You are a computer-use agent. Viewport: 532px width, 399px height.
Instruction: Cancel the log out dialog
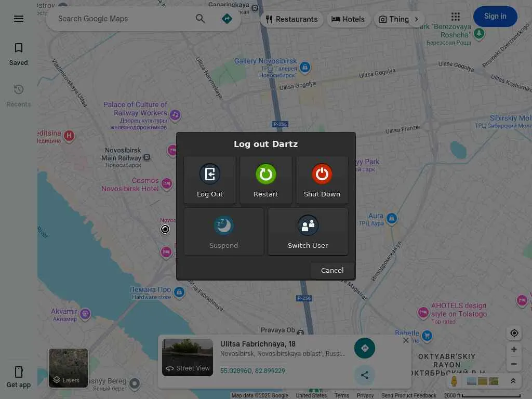(332, 270)
